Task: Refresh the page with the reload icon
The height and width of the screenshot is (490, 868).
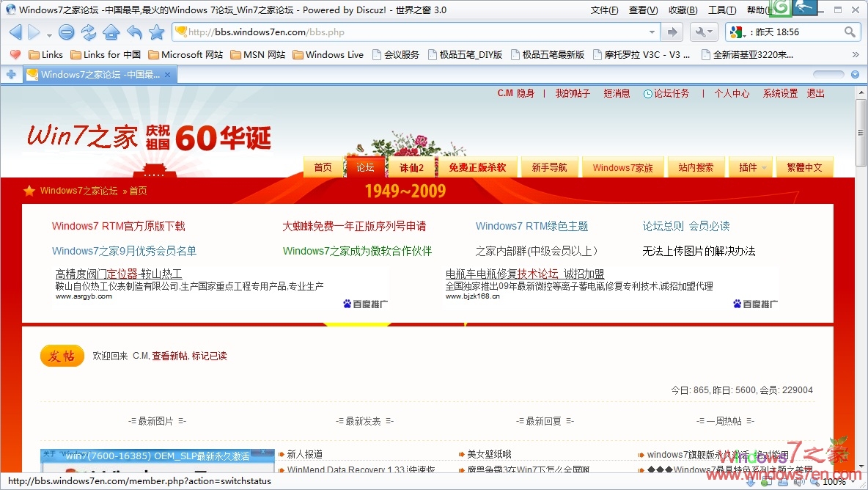Action: (x=89, y=32)
